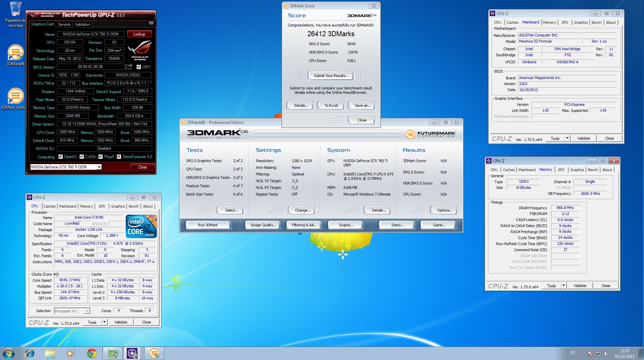The image size is (644, 360).
Task: Launch Google Chrome from the taskbar
Action: 92,353
